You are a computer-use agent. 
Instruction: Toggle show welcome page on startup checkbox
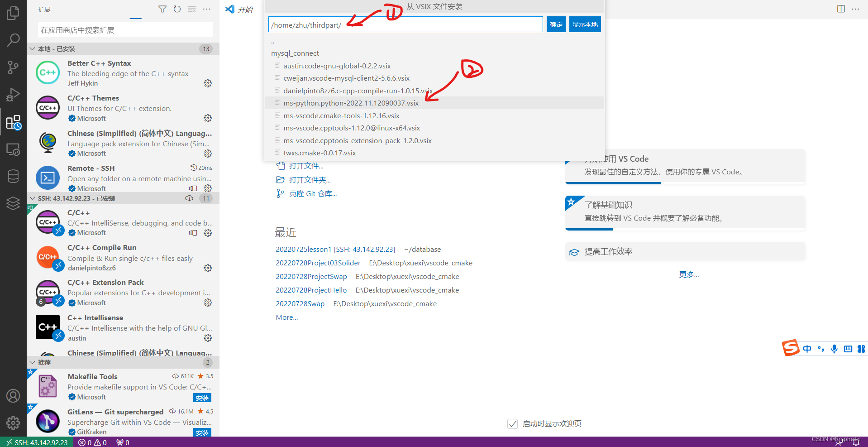point(512,424)
